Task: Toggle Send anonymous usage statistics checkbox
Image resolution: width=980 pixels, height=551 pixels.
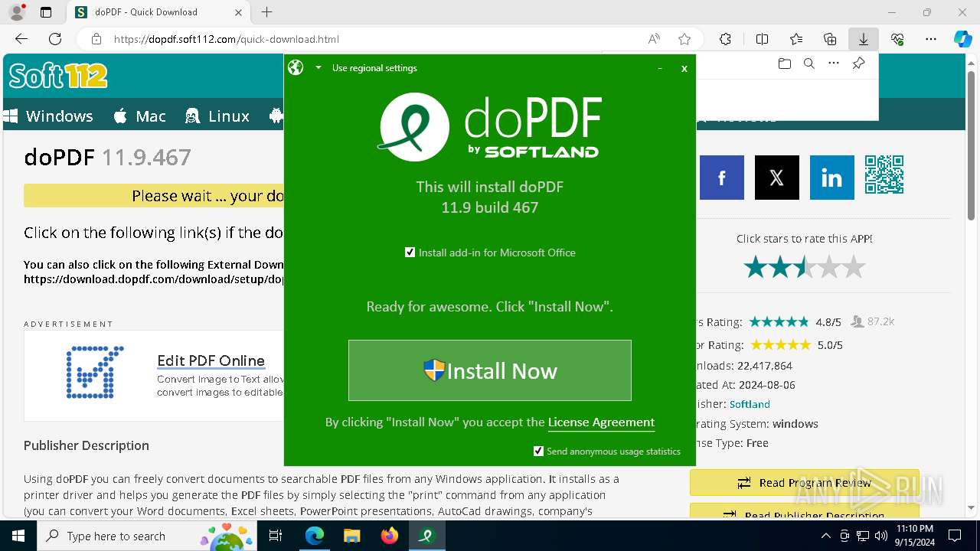Action: [538, 452]
